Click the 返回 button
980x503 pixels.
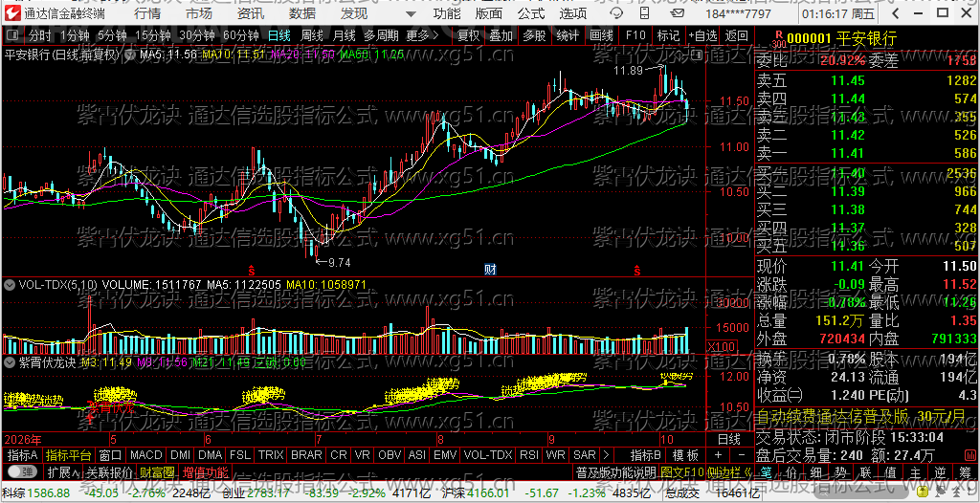tap(737, 35)
